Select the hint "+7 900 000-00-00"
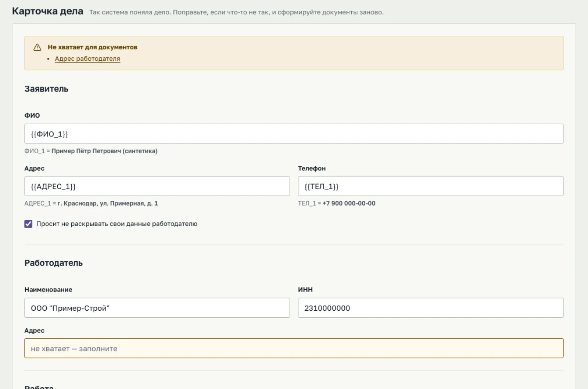This screenshot has height=389, width=588. pos(349,203)
